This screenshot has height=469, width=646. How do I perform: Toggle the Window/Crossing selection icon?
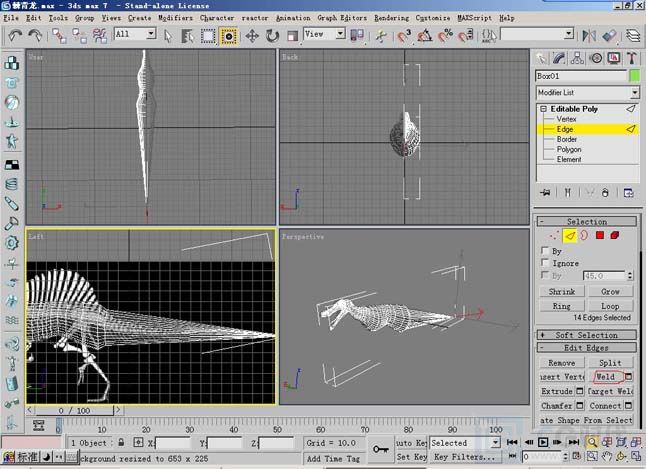(229, 36)
